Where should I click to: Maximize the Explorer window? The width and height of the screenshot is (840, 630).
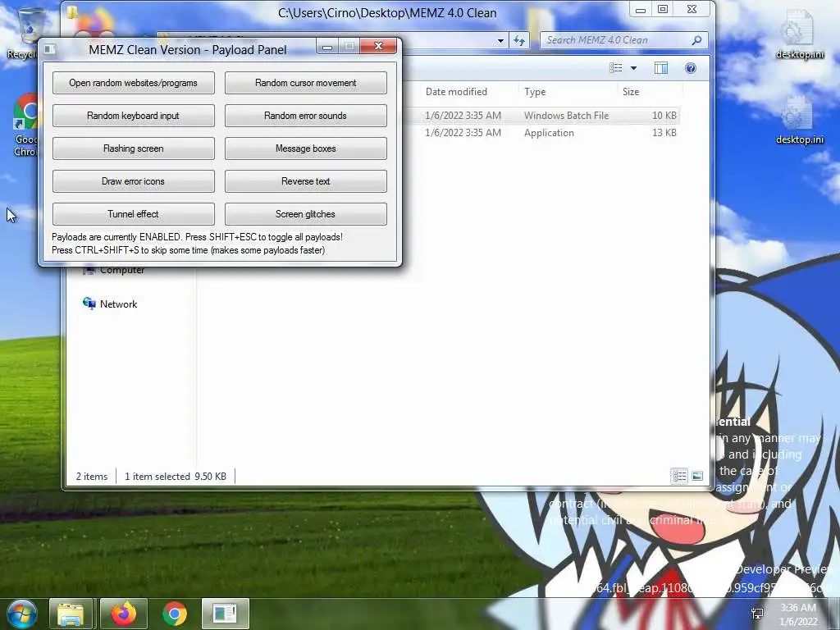(663, 9)
